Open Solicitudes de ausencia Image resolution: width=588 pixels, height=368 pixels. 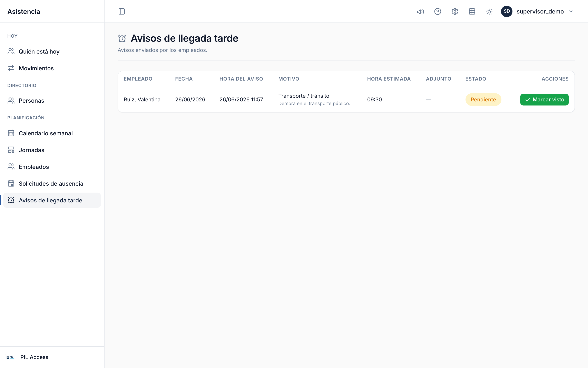[x=52, y=184]
